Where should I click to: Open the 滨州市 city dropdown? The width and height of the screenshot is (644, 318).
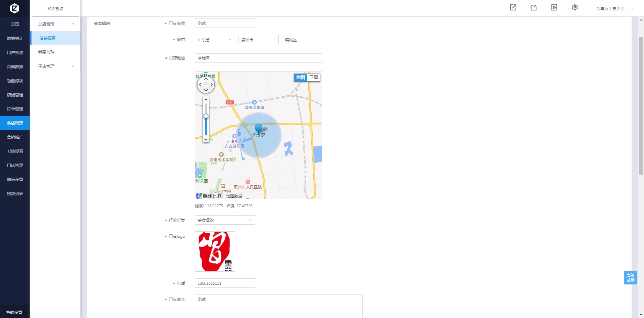tap(258, 40)
